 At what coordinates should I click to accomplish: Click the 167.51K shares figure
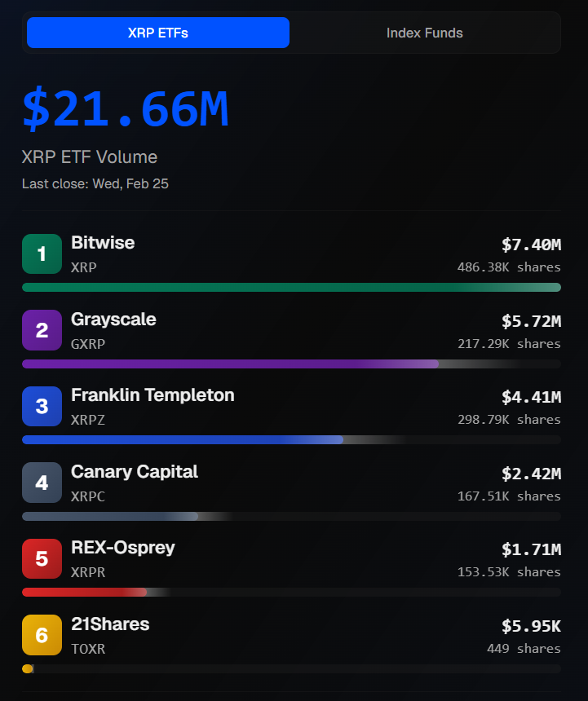coord(509,496)
